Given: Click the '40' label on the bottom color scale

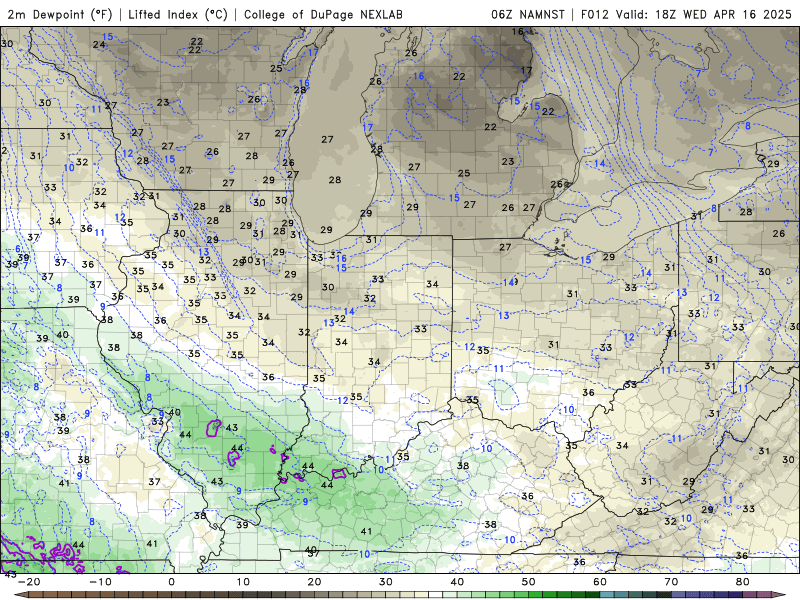Looking at the screenshot, I should click(x=457, y=582).
